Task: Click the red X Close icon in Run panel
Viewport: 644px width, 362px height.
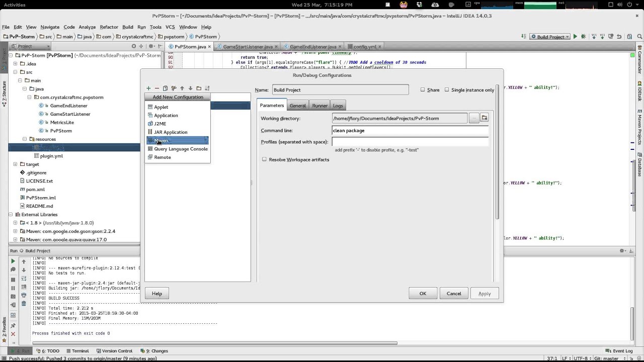Action: pos(13,334)
